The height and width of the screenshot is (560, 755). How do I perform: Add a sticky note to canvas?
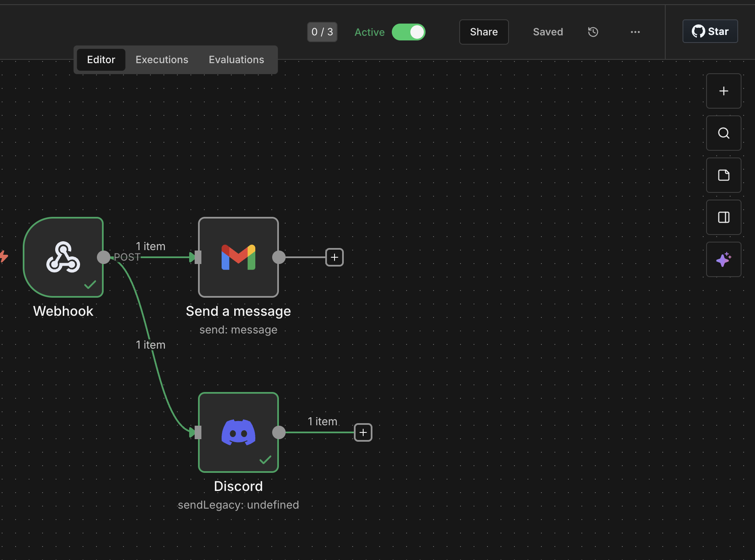pyautogui.click(x=723, y=175)
